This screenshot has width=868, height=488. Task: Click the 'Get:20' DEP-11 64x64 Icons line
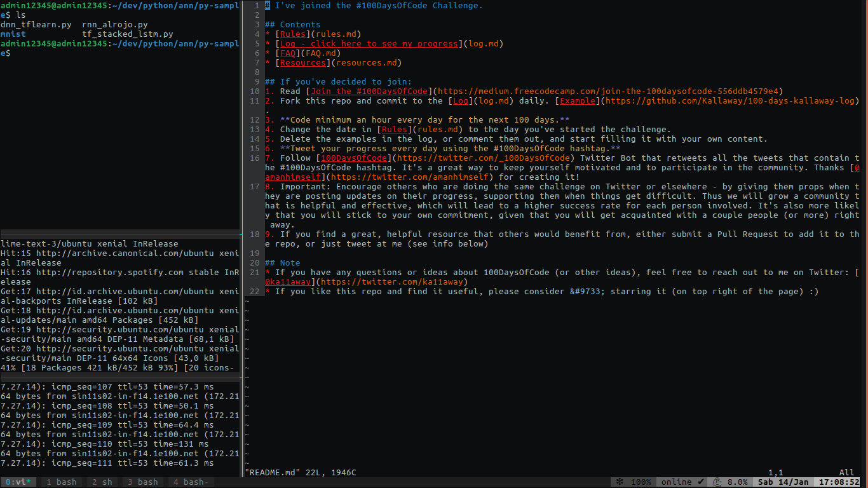click(120, 353)
